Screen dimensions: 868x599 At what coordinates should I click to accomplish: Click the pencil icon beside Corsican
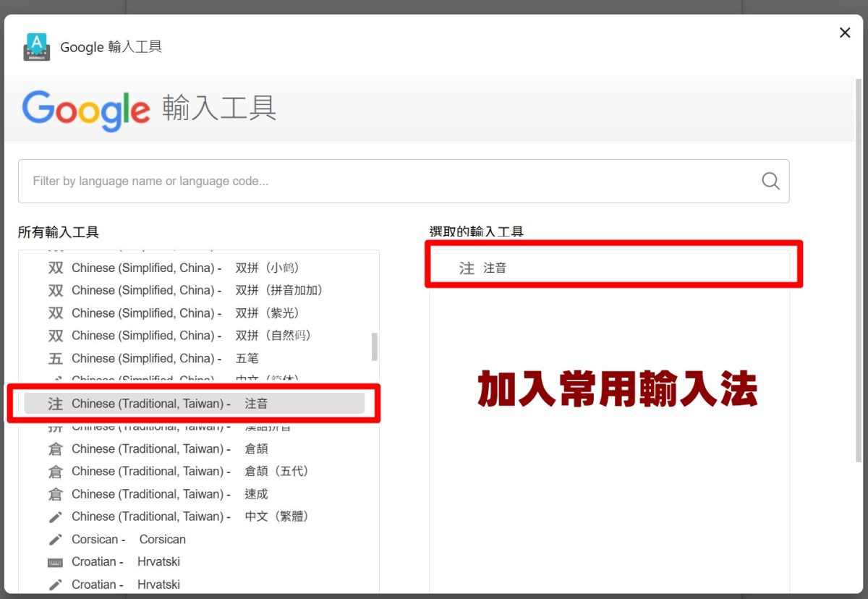55,540
